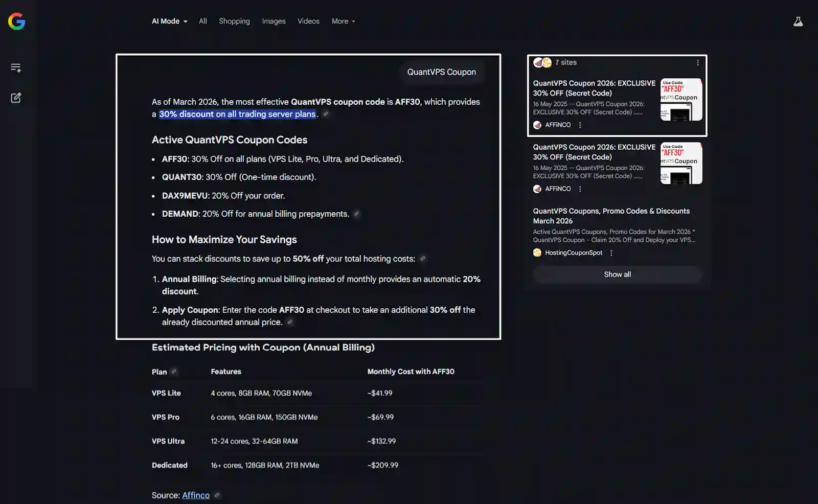Open three-dot menu beside '7 sites'
The image size is (818, 504).
click(x=697, y=62)
